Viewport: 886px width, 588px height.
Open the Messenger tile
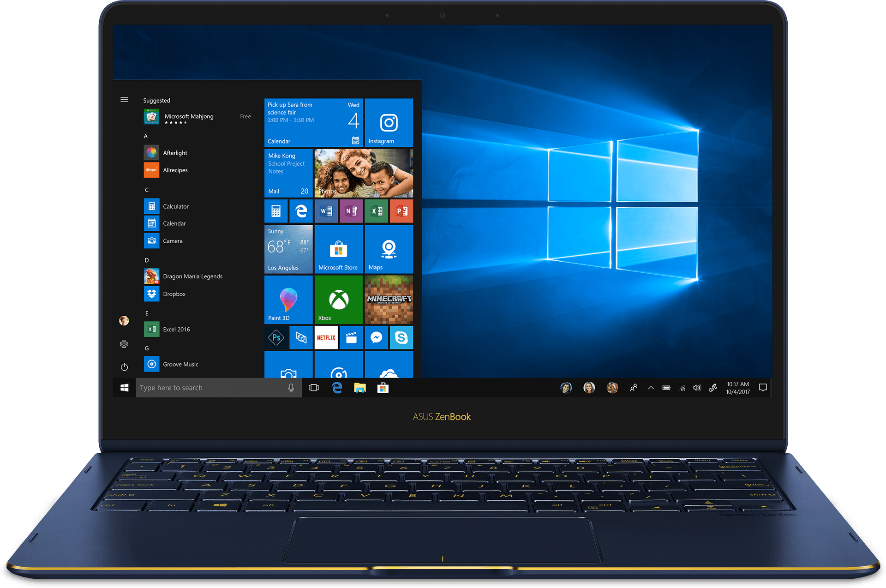pos(376,337)
